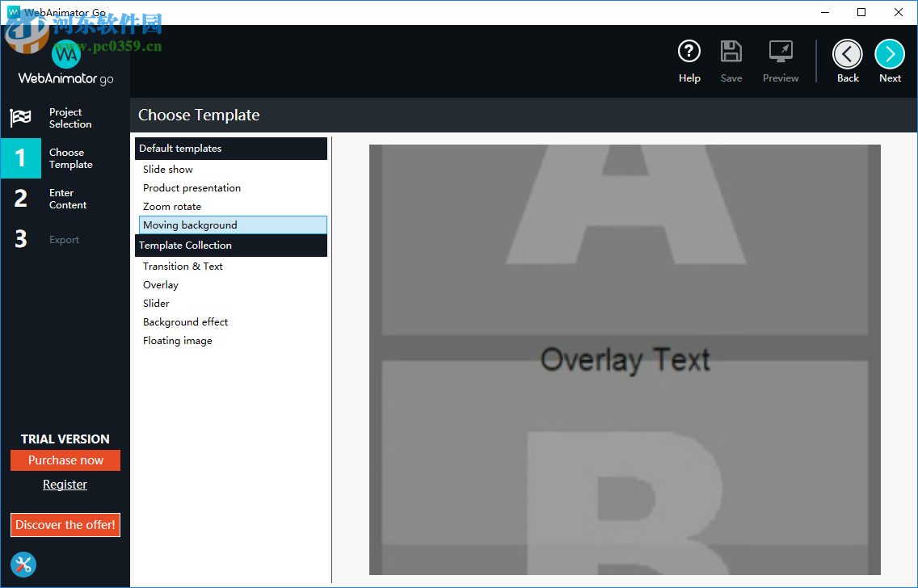Maximize the WebAnimator Go window
The image size is (918, 588).
pyautogui.click(x=861, y=12)
